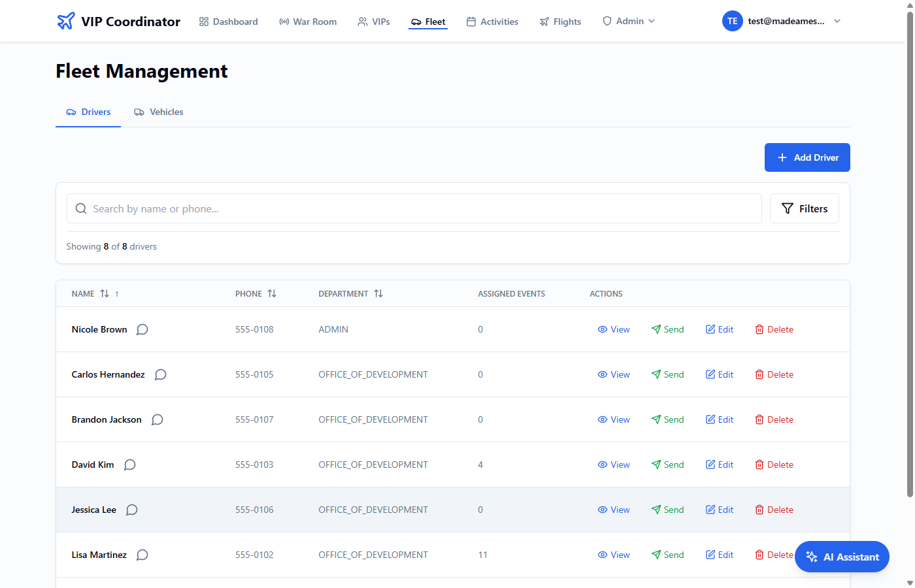This screenshot has height=588, width=915.
Task: Go to War Room page
Action: (308, 22)
